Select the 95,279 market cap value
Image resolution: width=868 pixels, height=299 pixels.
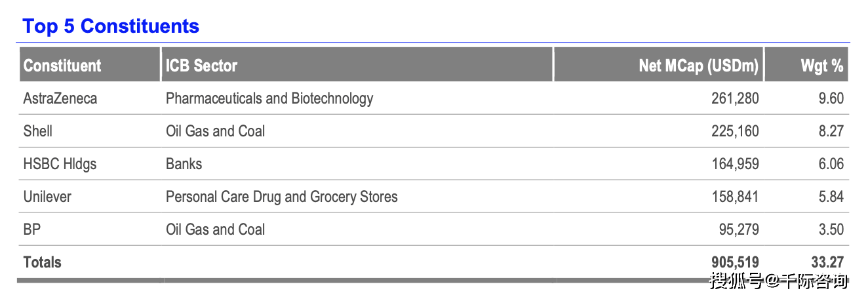click(x=740, y=229)
